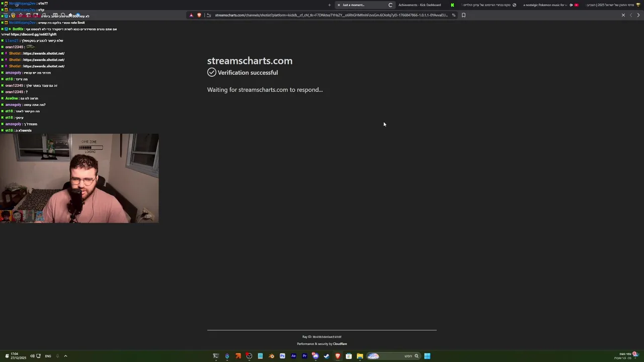This screenshot has height=362, width=644.
Task: Open the Cloudflare link in the footer
Action: [340, 344]
